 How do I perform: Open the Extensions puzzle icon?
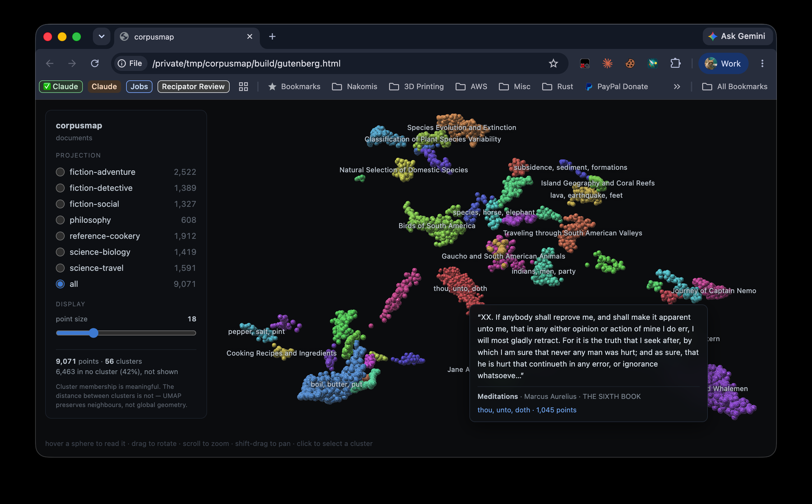coord(675,64)
